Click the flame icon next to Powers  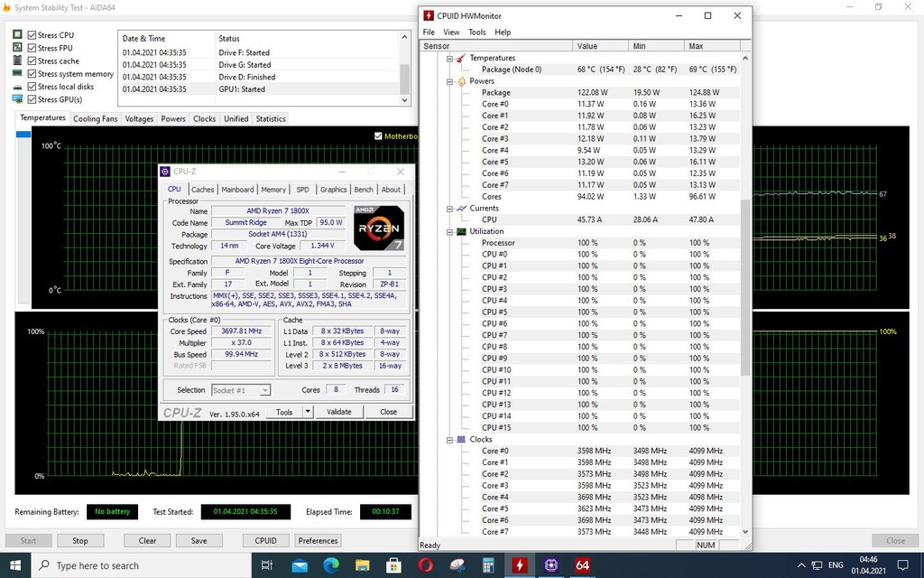tap(461, 81)
